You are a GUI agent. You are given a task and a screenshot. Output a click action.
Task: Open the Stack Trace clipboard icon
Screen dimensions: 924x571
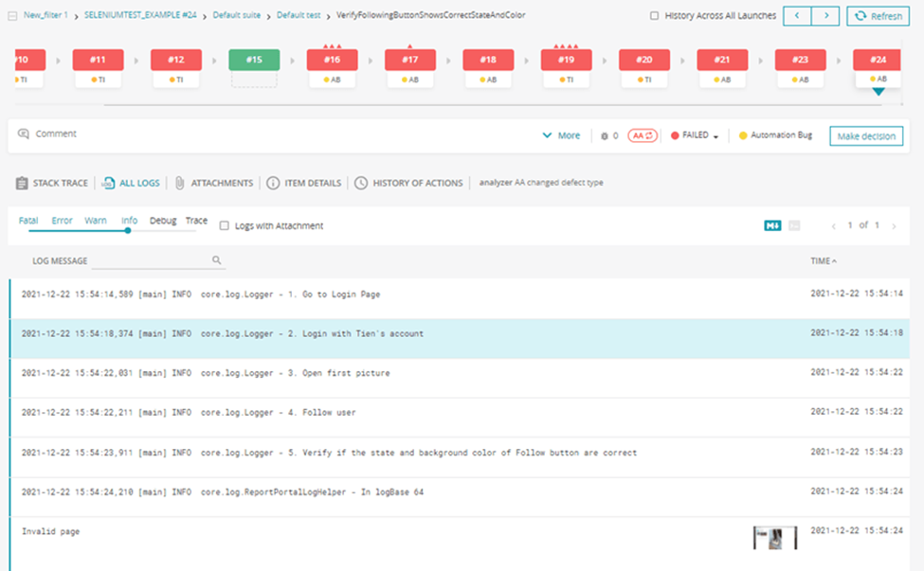pyautogui.click(x=22, y=183)
